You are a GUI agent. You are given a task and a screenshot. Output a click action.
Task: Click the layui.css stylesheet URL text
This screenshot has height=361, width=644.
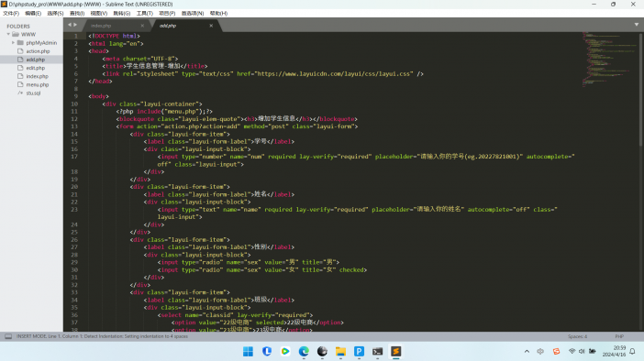click(x=334, y=74)
